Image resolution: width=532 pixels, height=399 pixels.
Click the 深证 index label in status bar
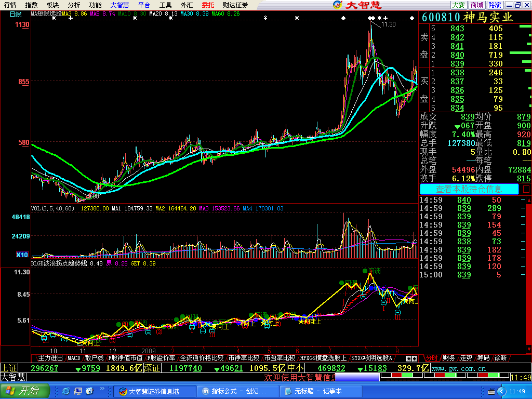[x=152, y=368]
